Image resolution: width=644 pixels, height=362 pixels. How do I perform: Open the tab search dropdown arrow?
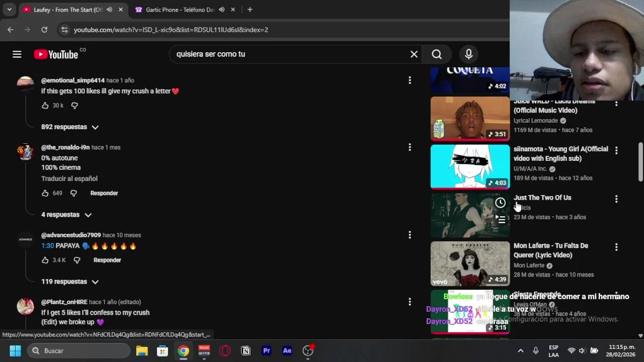[x=9, y=10]
